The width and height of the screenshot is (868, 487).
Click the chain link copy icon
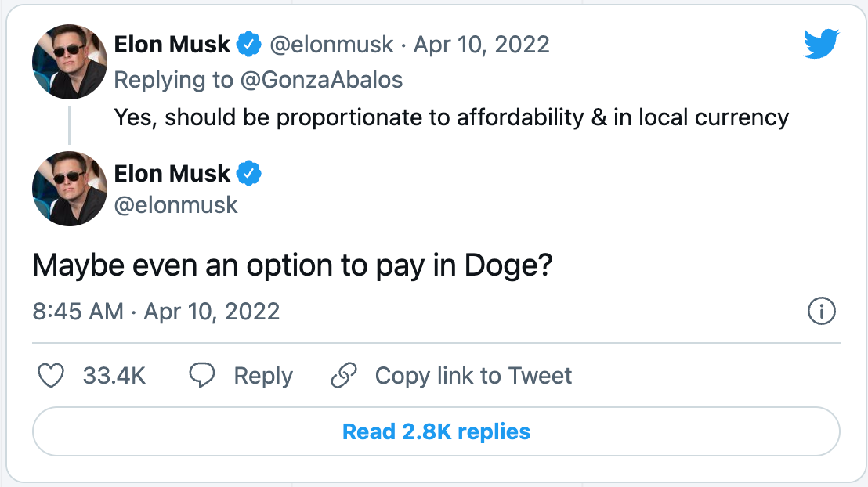point(344,376)
